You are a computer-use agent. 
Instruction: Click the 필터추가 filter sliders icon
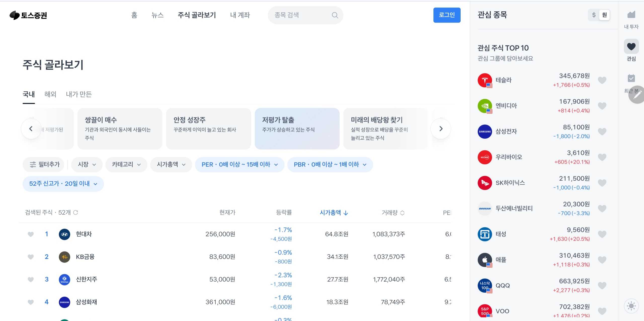click(x=33, y=165)
